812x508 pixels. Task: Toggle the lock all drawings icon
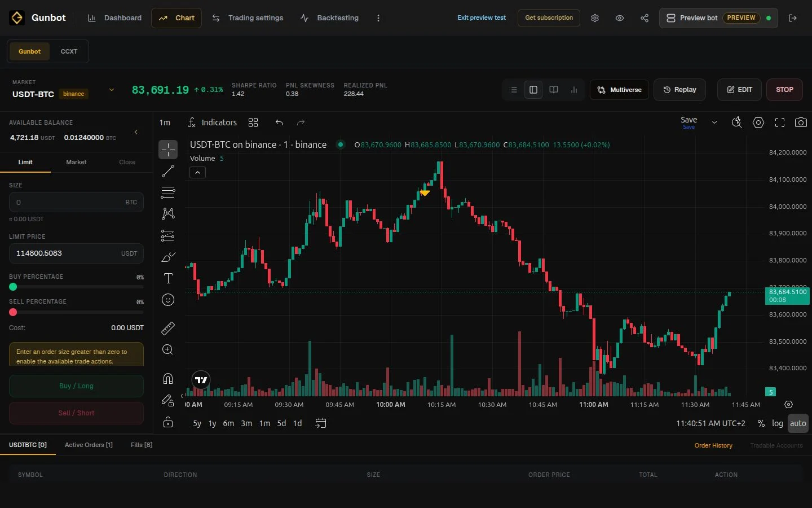(x=168, y=422)
